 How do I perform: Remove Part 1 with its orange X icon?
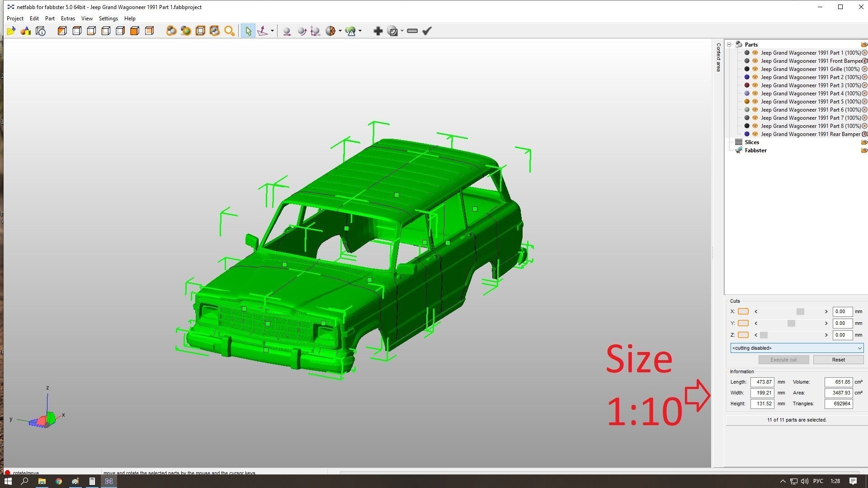point(864,52)
